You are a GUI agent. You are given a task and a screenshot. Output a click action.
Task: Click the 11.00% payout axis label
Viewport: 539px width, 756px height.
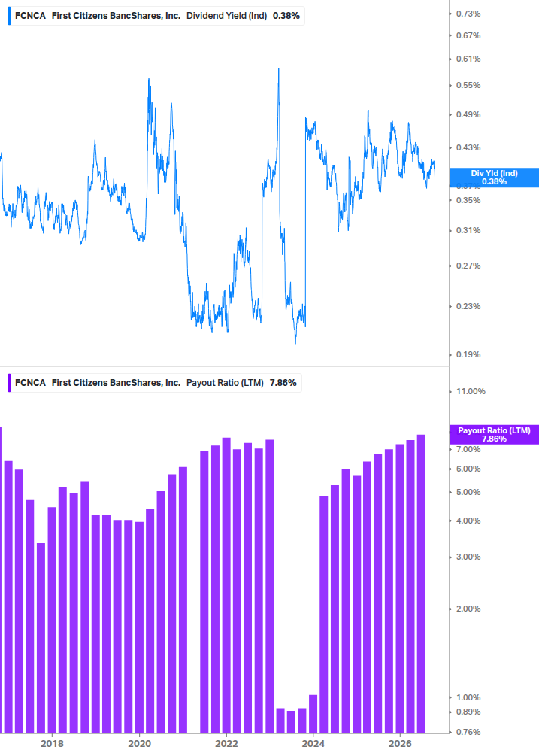click(471, 391)
